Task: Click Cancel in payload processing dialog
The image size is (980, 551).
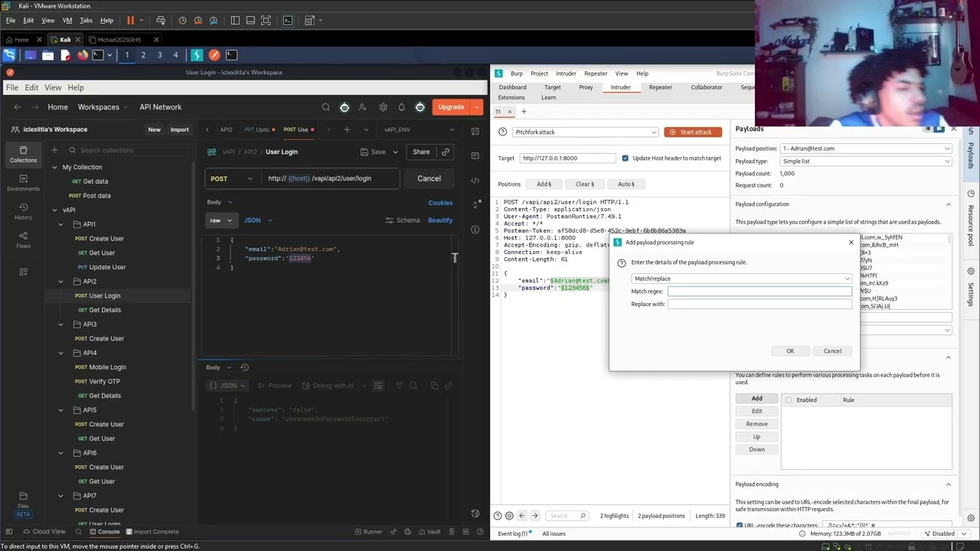Action: (832, 351)
